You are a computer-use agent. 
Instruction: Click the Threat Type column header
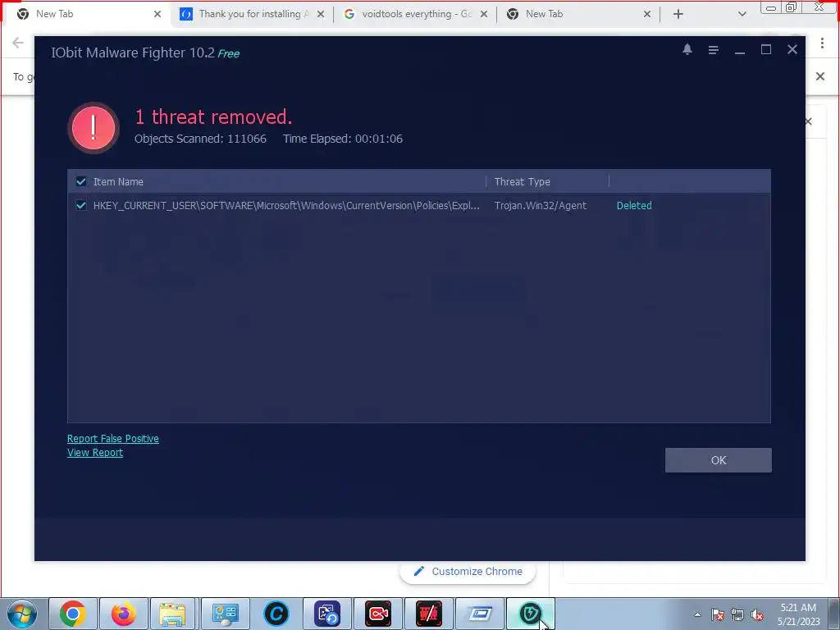click(523, 181)
